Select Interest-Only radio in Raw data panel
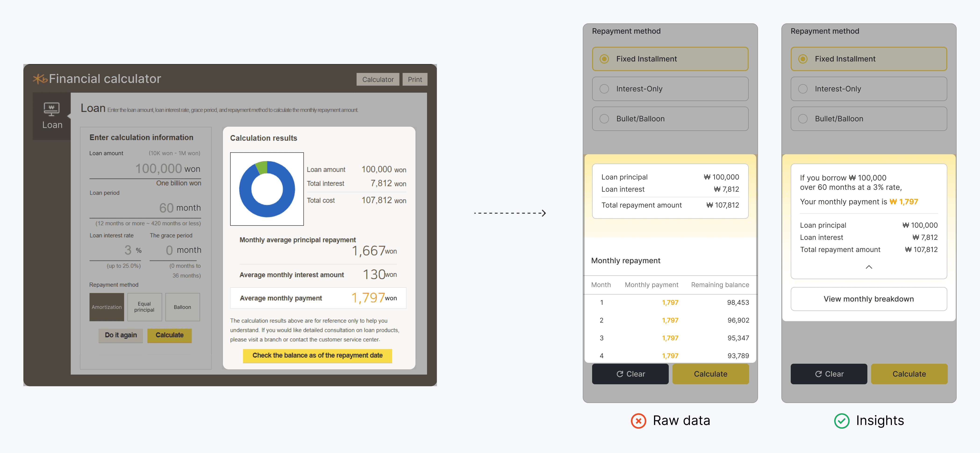Viewport: 980px width, 453px height. 604,89
